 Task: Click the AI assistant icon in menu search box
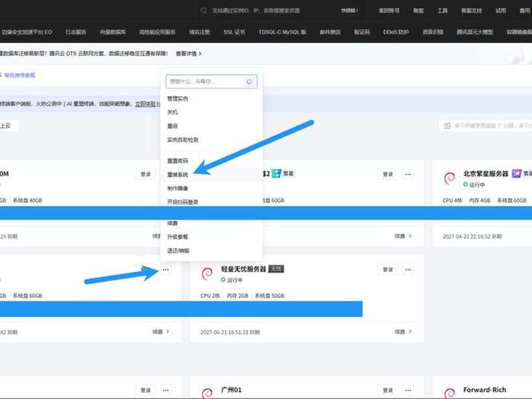click(x=249, y=81)
